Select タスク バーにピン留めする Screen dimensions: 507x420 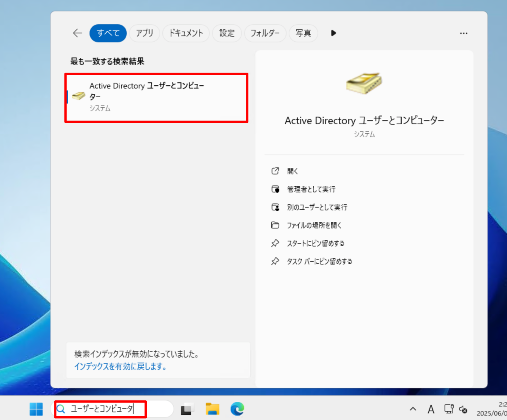point(319,261)
